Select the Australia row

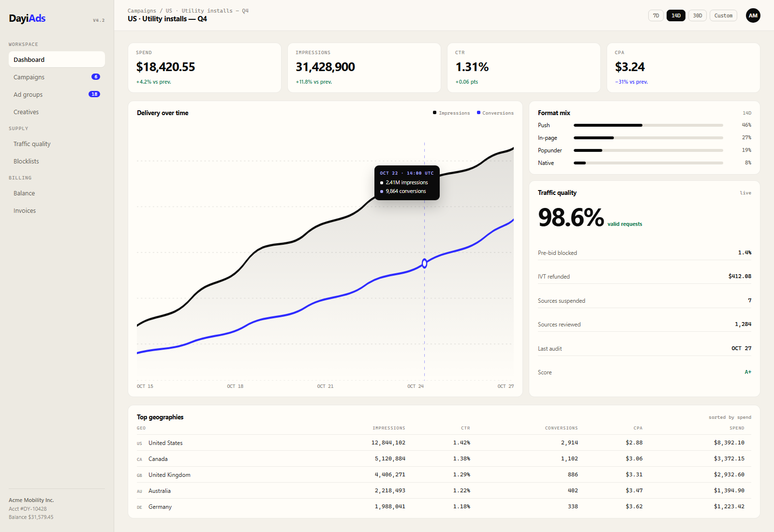click(444, 490)
